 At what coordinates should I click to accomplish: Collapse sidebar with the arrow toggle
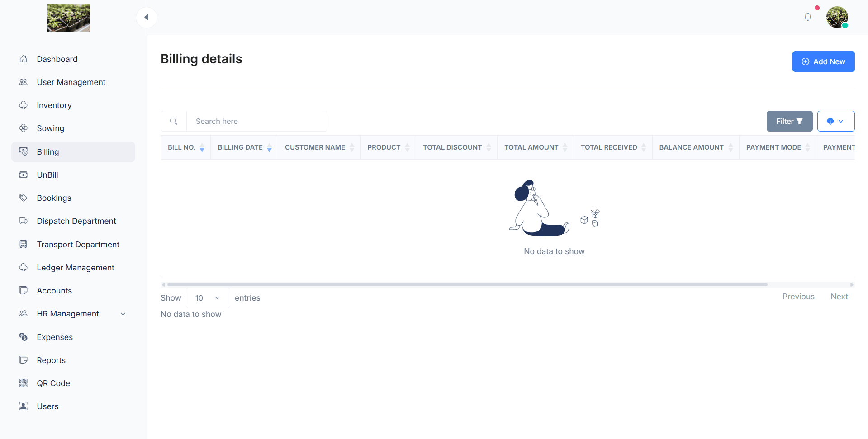(146, 18)
